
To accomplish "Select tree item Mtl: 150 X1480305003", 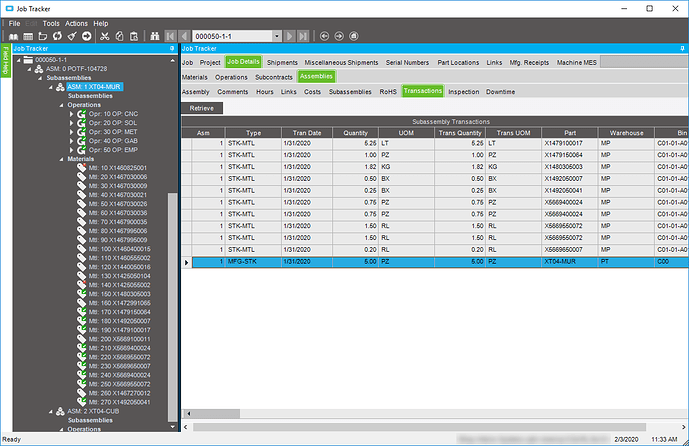I will [x=120, y=294].
